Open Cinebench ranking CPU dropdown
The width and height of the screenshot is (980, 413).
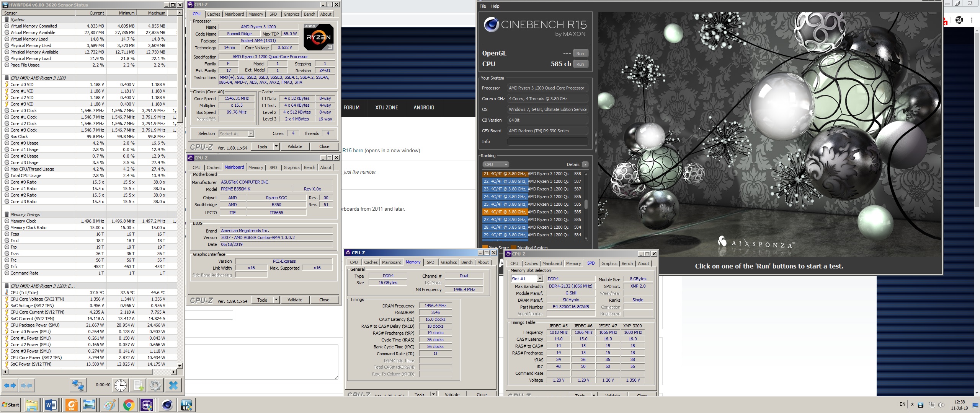[495, 164]
